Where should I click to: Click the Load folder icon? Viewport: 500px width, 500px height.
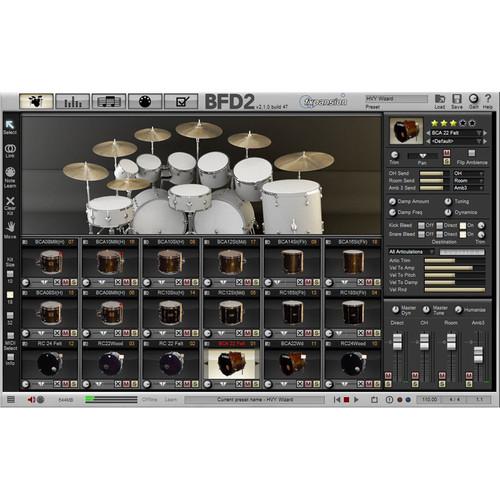tap(440, 99)
